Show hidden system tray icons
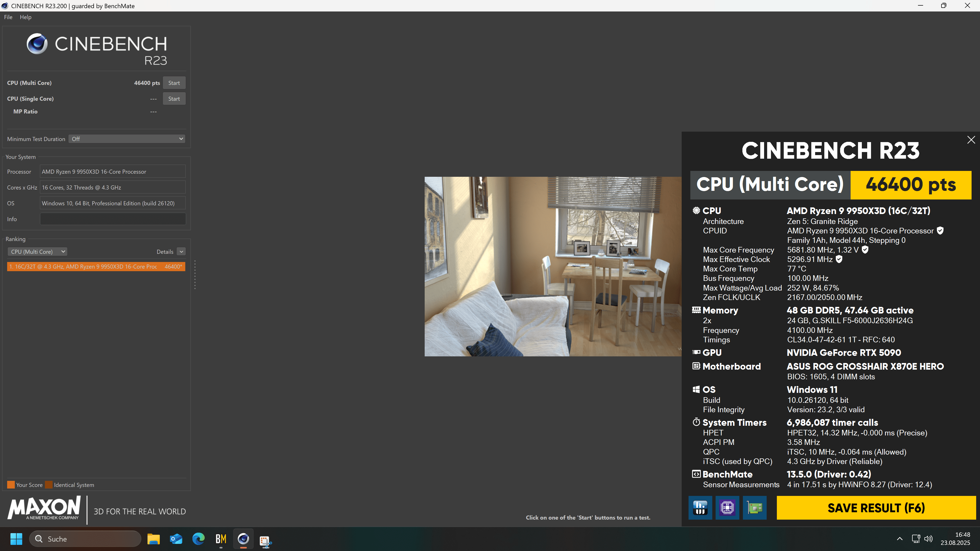The height and width of the screenshot is (551, 980). click(x=900, y=539)
